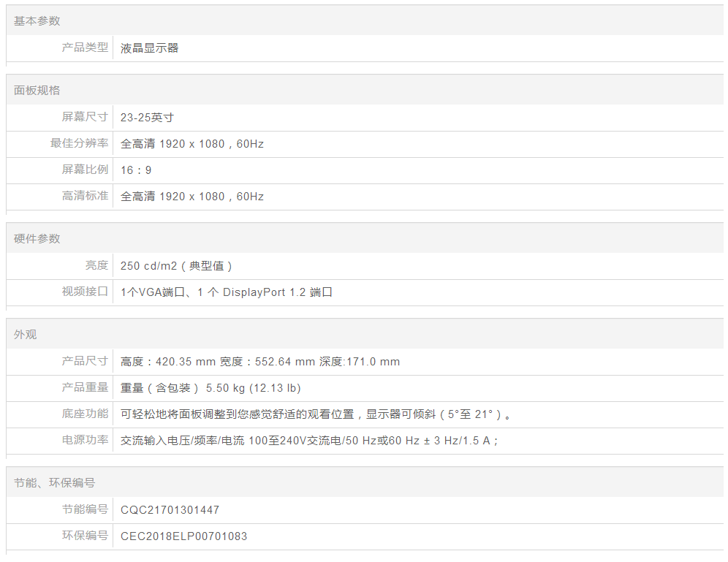
Task: Select the 16:9 aspect ratio value
Action: coord(136,170)
